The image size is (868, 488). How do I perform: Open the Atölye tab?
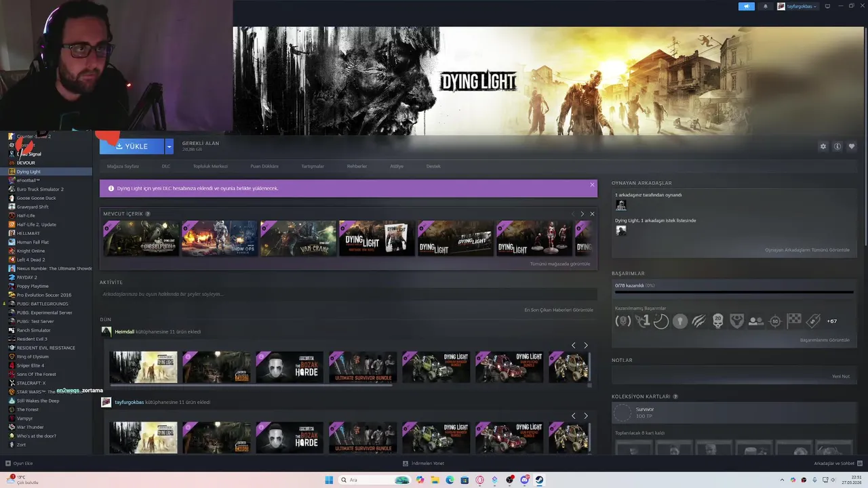coord(397,166)
